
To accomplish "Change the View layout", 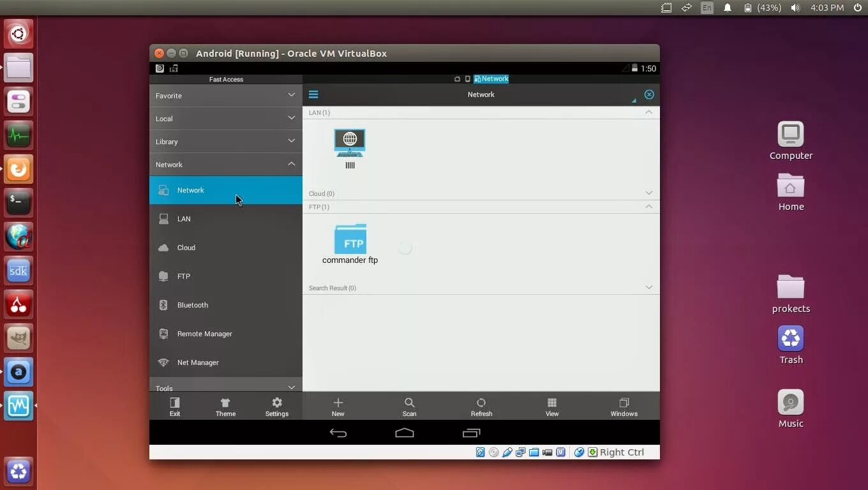I will click(x=552, y=406).
